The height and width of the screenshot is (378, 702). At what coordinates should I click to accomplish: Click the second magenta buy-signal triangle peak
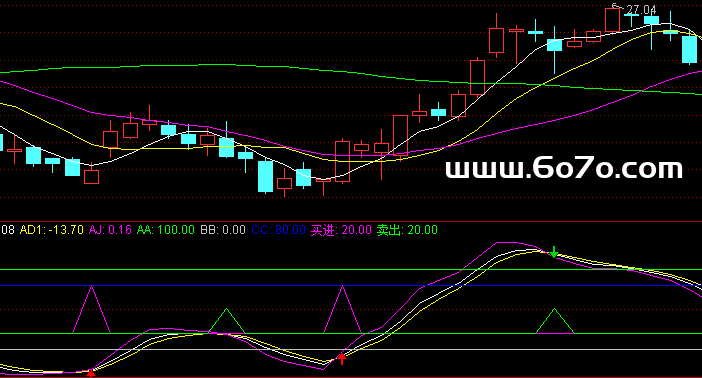[342, 287]
